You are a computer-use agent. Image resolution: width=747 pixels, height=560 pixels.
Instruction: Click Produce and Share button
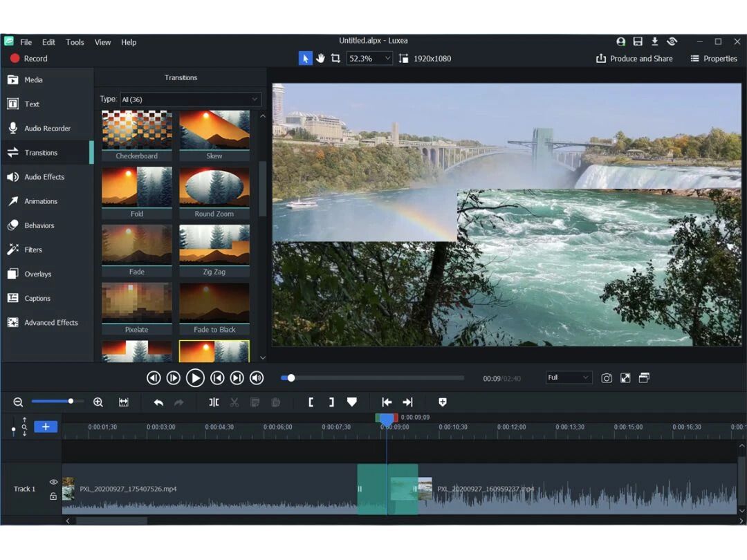(x=634, y=59)
